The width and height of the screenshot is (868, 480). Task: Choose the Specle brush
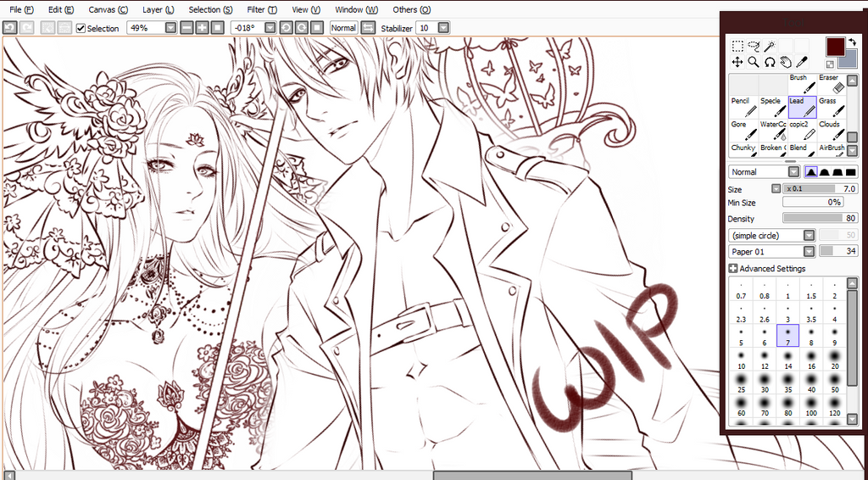[x=773, y=107]
